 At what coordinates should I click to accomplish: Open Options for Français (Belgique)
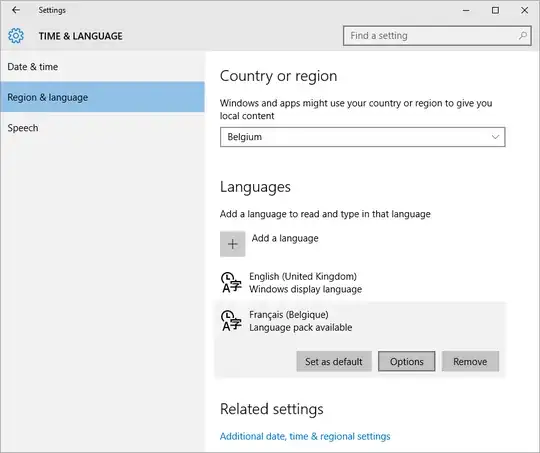(407, 361)
